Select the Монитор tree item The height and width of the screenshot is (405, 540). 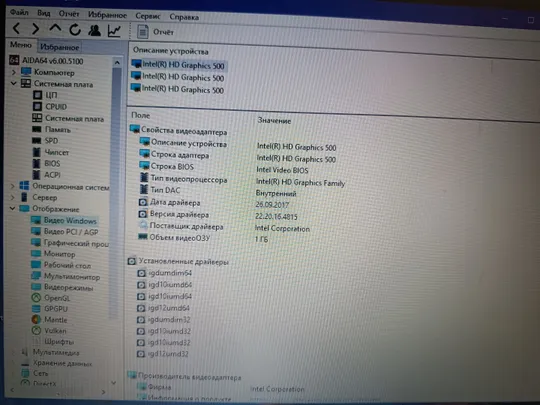53,254
